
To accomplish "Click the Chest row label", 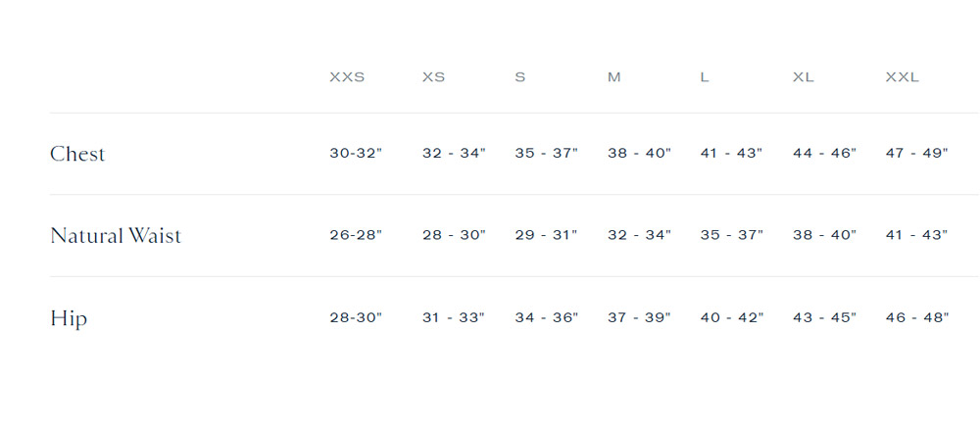I will point(77,154).
